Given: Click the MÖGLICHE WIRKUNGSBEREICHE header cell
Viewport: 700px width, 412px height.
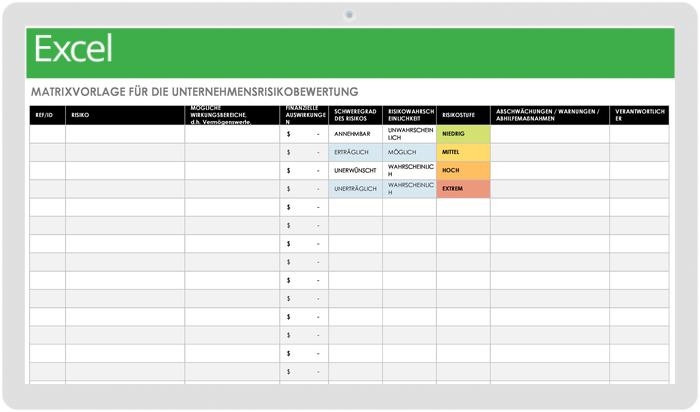Looking at the screenshot, I should [x=232, y=115].
